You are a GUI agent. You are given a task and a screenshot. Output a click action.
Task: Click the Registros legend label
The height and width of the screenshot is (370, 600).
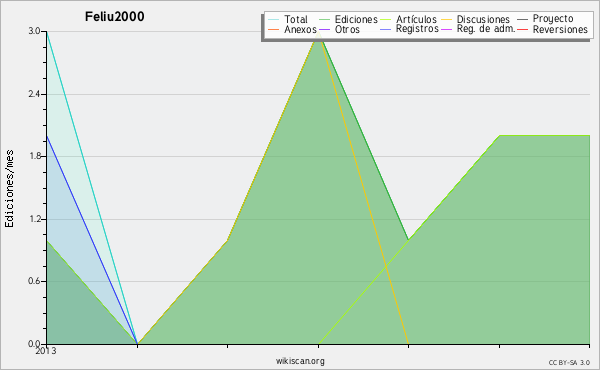coord(417,29)
